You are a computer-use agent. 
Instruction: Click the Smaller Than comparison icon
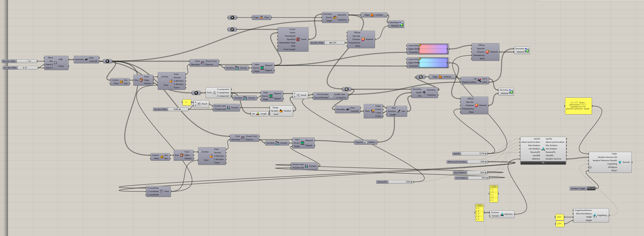tap(331, 96)
